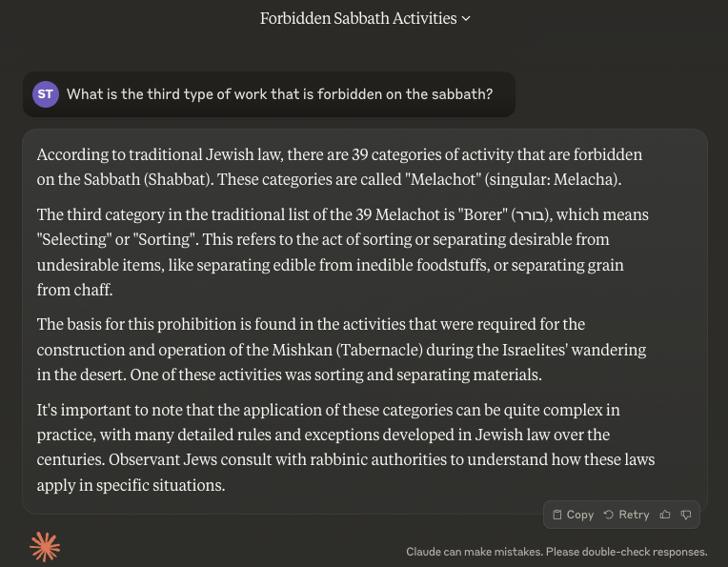Viewport: 728px width, 567px height.
Task: Click the thumbs down feedback icon
Action: click(x=685, y=515)
